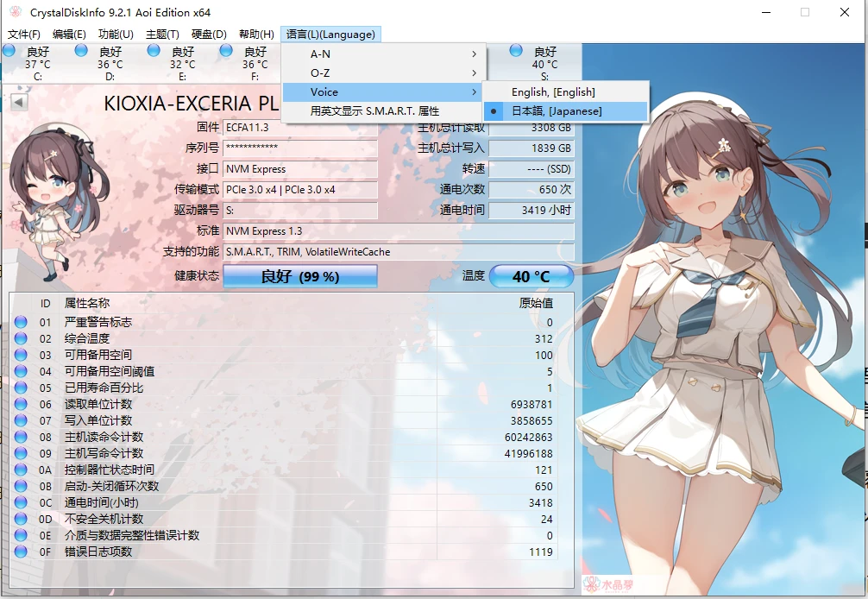This screenshot has width=868, height=599.
Task: Click the 40 °C temperature button
Action: [x=531, y=276]
